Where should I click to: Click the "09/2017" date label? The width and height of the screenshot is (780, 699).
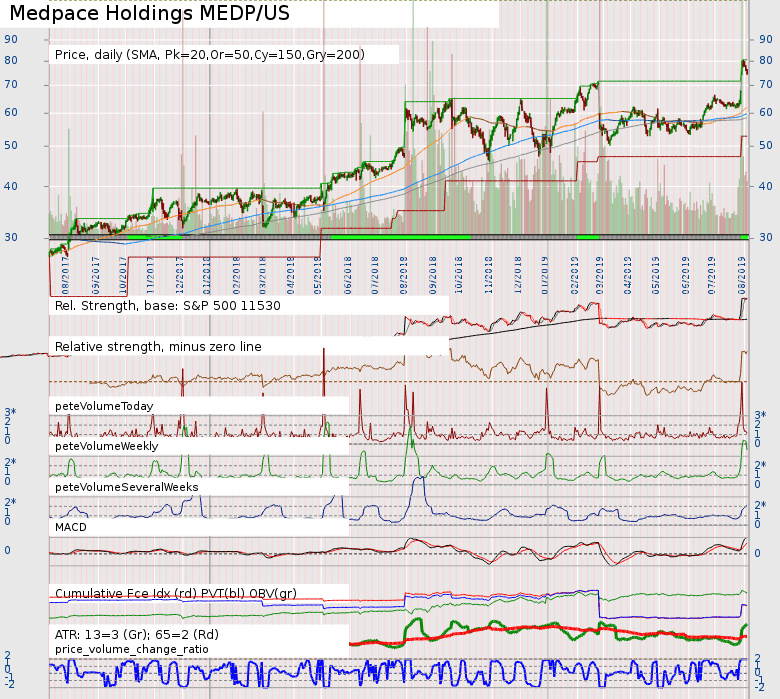[x=96, y=275]
